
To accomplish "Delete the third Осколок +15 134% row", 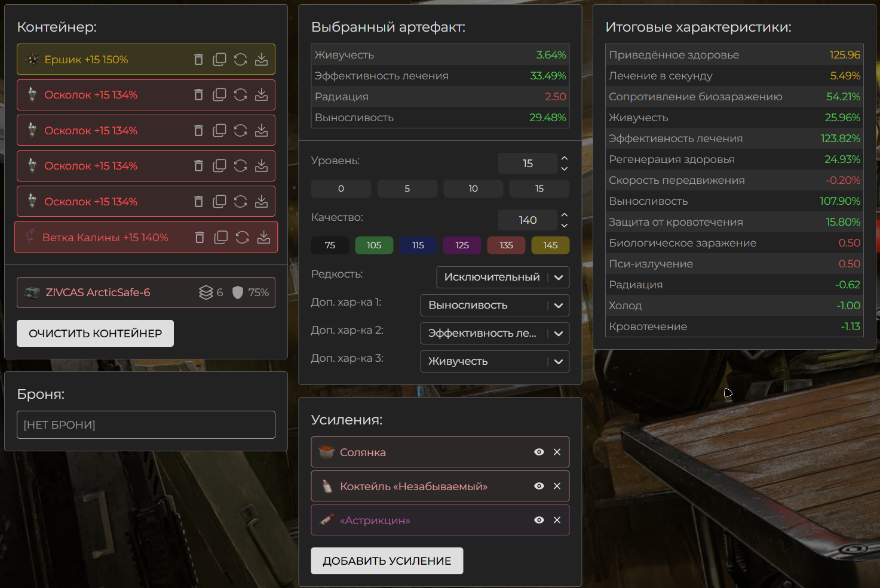I will (x=198, y=165).
